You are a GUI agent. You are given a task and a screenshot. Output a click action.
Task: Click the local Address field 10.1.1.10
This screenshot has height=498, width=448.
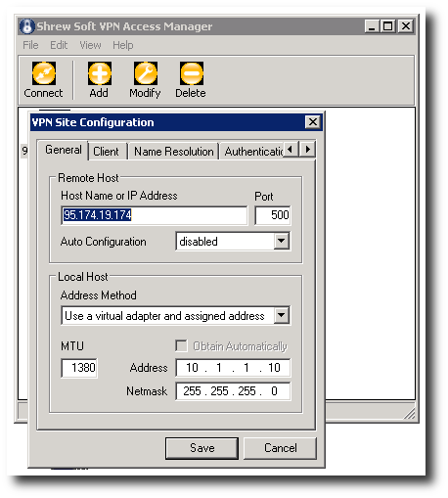click(x=233, y=368)
